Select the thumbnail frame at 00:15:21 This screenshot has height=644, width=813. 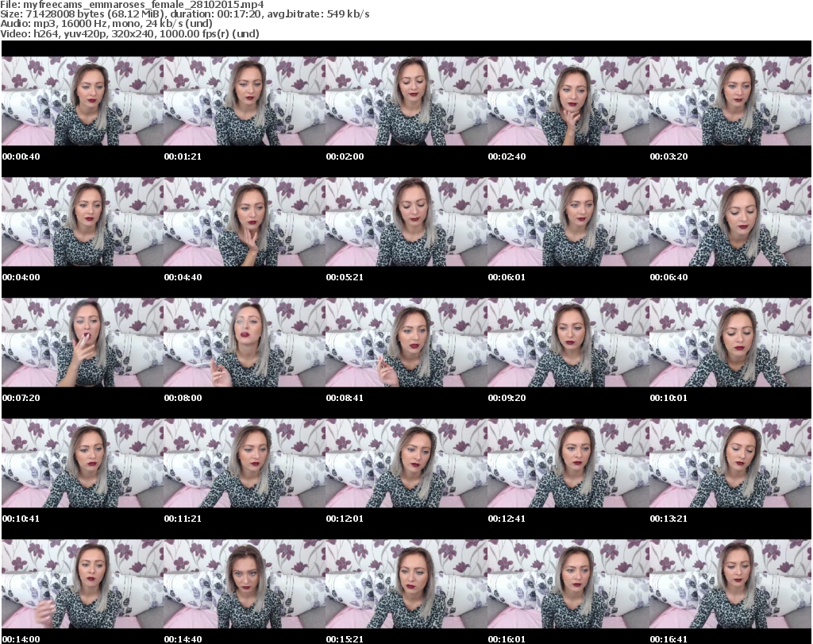(x=406, y=584)
